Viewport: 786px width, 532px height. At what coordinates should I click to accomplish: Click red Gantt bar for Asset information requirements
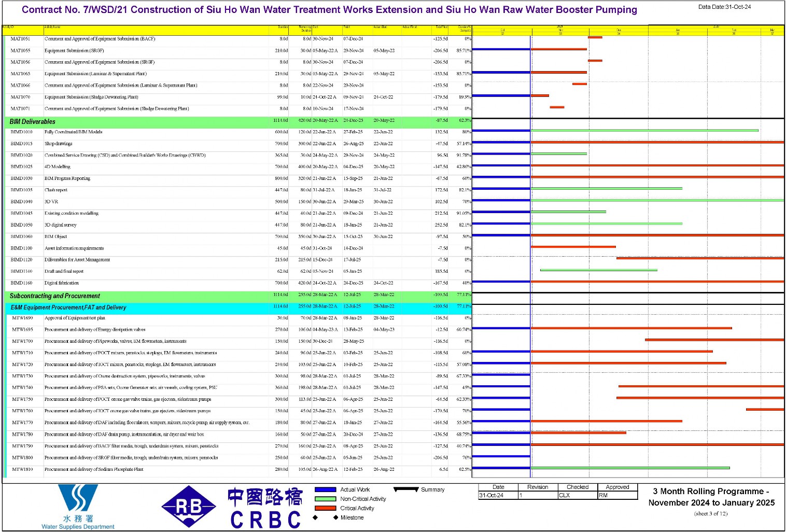[x=573, y=247]
